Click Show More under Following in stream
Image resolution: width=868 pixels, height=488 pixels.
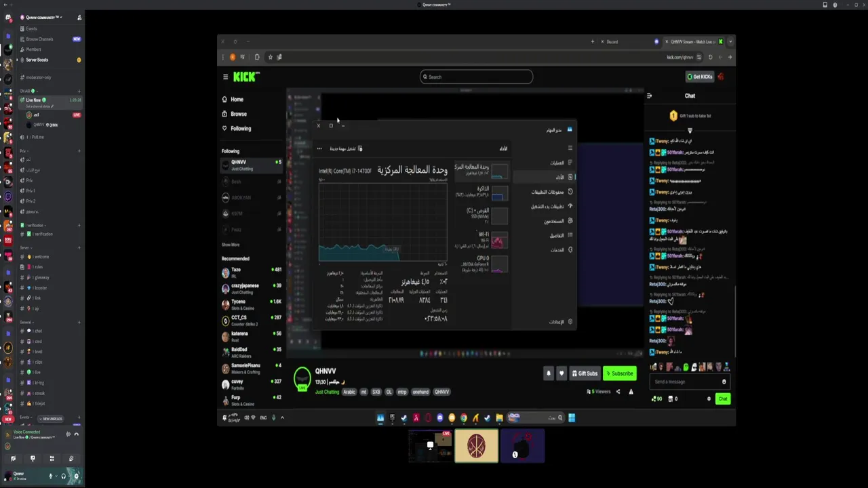click(x=231, y=245)
